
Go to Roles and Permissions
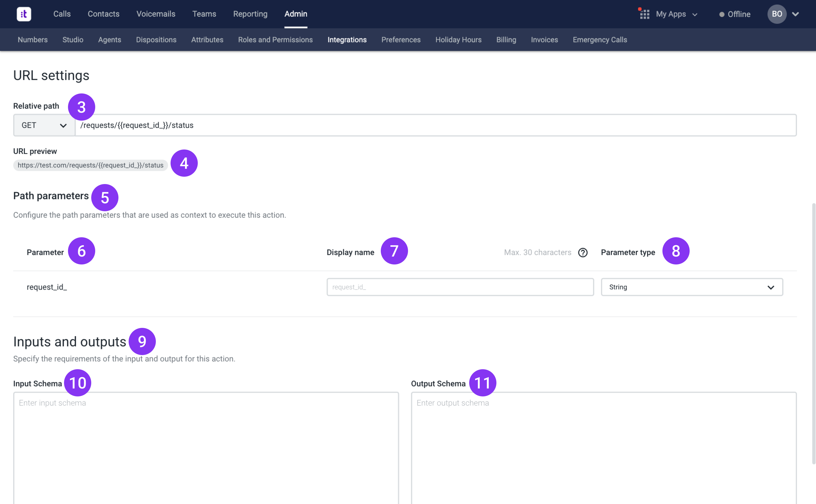275,40
